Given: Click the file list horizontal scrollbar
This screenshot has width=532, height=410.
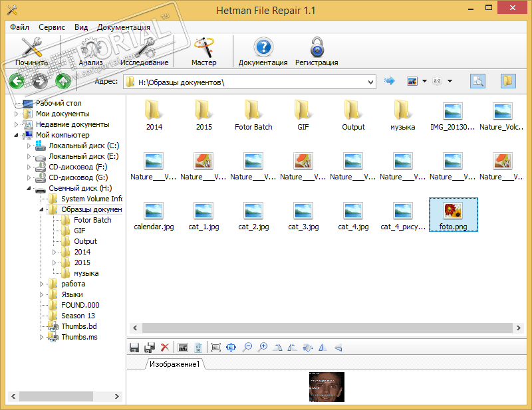Looking at the screenshot, I should pos(327,328).
